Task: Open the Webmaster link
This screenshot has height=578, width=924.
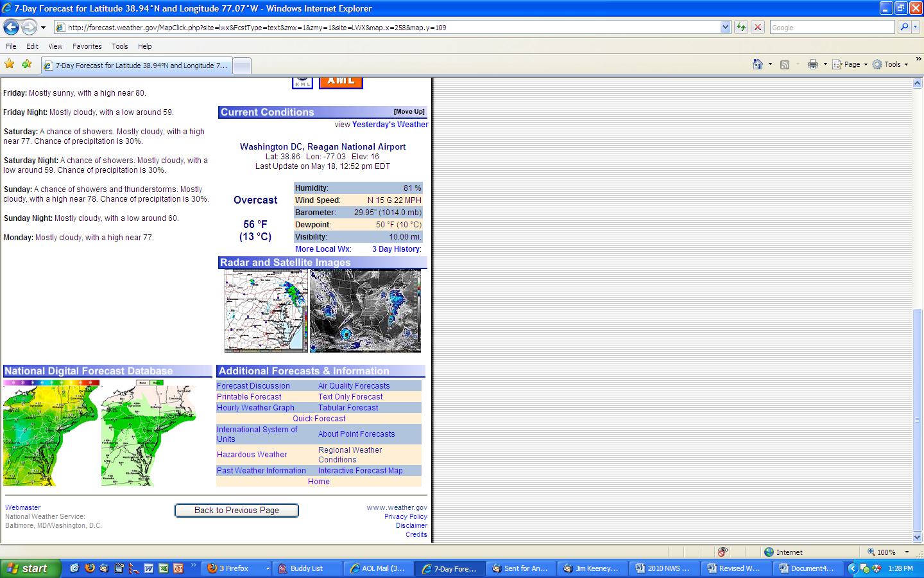Action: [22, 507]
